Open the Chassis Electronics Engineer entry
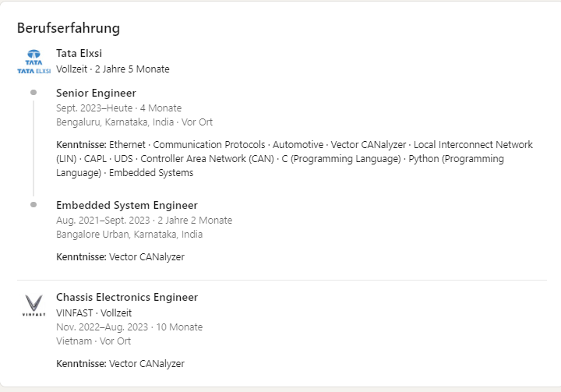This screenshot has height=392, width=561. (127, 297)
